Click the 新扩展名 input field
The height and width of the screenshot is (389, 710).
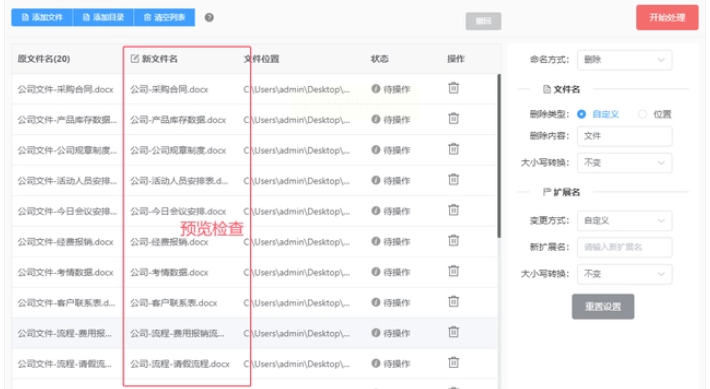click(x=624, y=247)
